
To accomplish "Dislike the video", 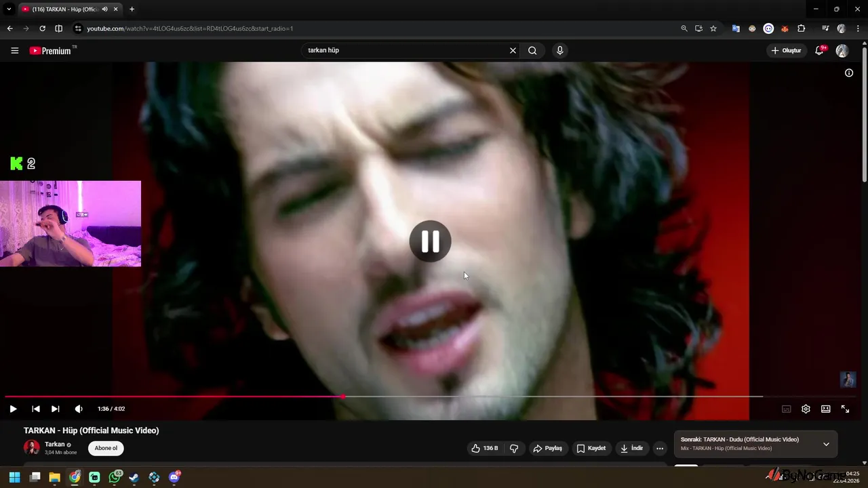I will pyautogui.click(x=514, y=448).
